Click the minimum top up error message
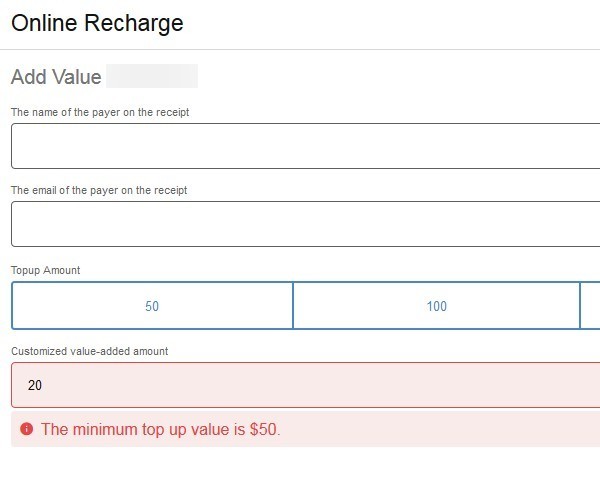The height and width of the screenshot is (480, 600). (x=161, y=430)
